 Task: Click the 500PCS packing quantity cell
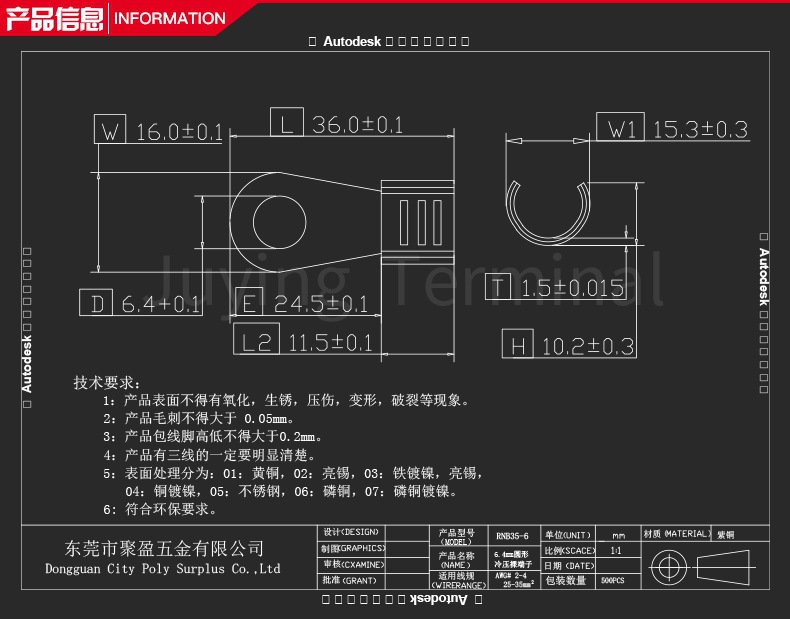pyautogui.click(x=612, y=580)
